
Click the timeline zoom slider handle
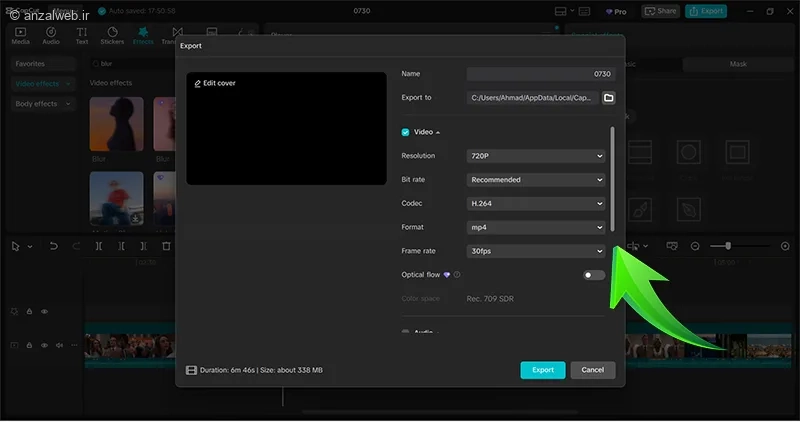[x=728, y=246]
